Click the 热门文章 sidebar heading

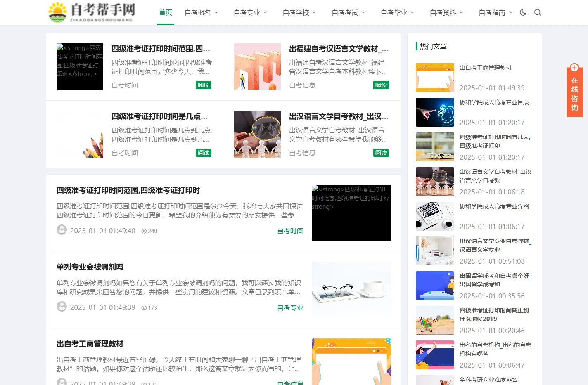pos(433,46)
